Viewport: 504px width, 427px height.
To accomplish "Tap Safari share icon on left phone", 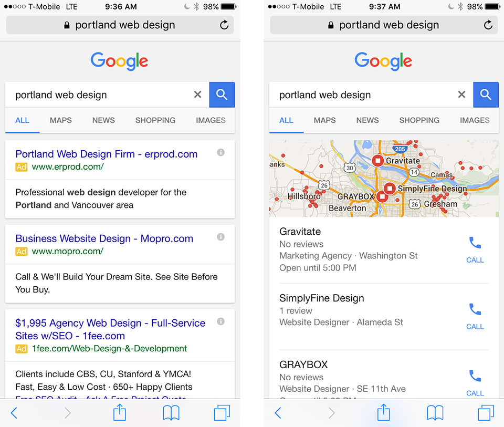I will coord(120,412).
